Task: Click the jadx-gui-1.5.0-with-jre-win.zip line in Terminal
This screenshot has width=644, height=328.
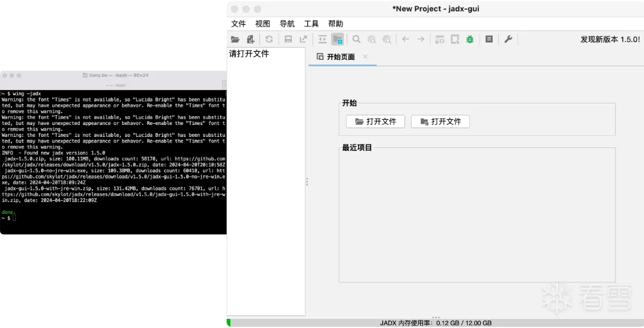Action: (x=114, y=194)
